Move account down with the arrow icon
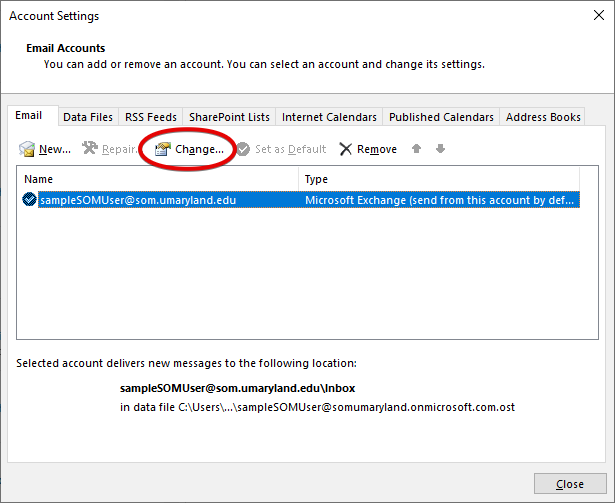Screen dimensions: 615x503 click(x=440, y=149)
